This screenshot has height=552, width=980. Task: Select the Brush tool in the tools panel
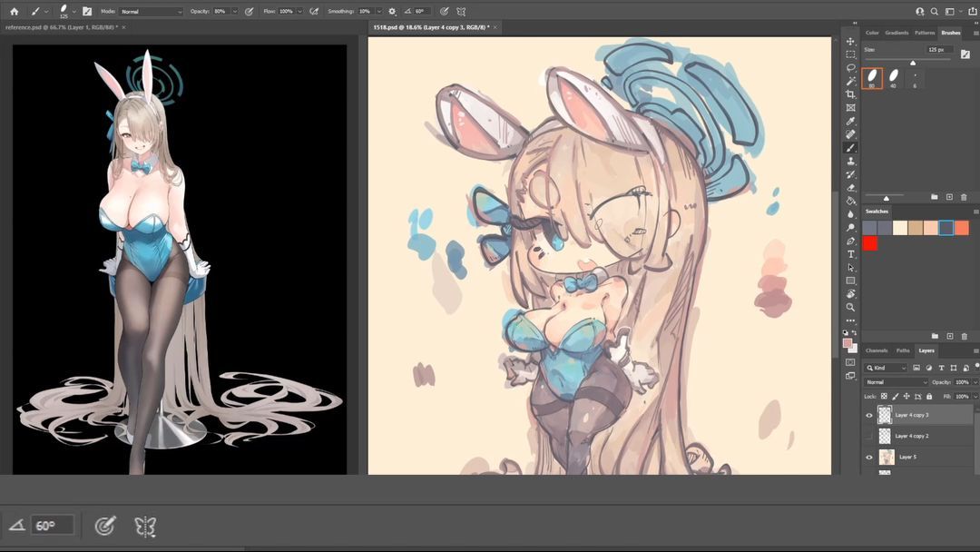coord(850,148)
